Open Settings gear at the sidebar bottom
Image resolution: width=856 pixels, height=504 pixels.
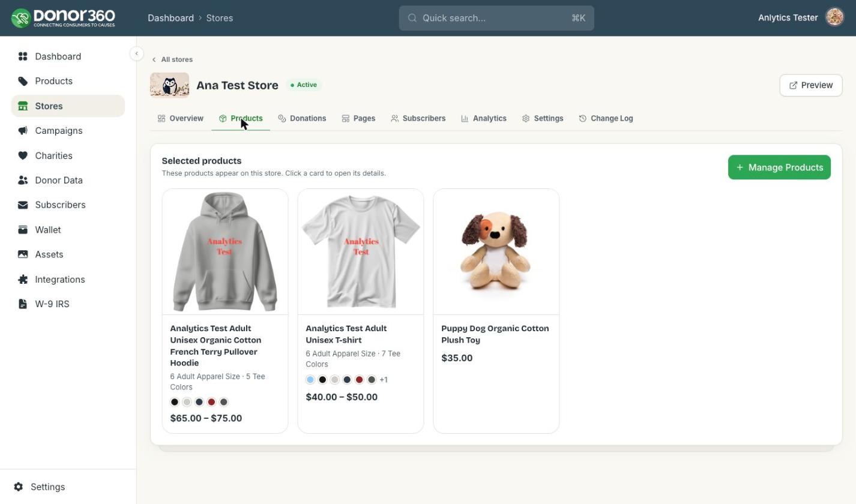coord(19,487)
